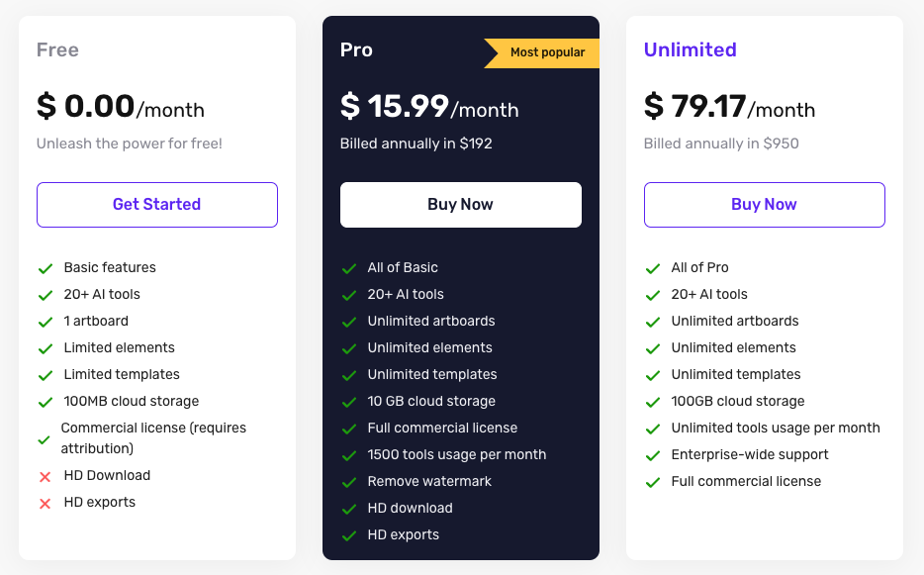Click the red X next to HD exports
The height and width of the screenshot is (575, 924).
click(x=45, y=503)
